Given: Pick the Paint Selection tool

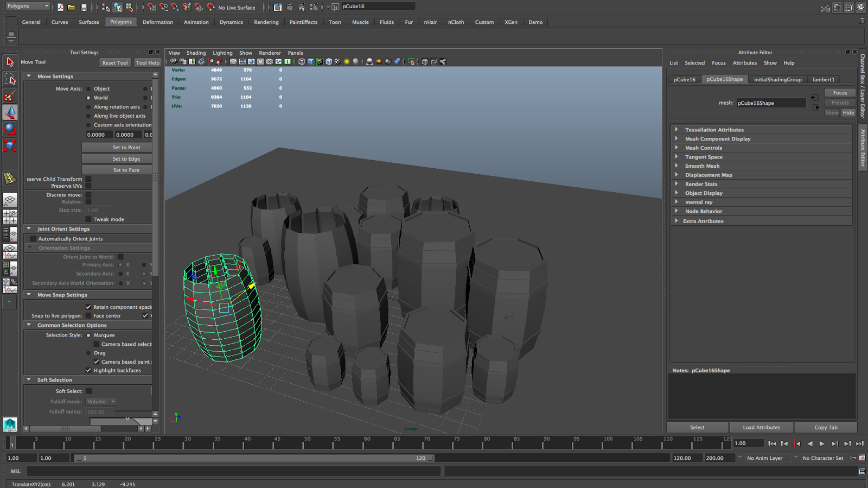Looking at the screenshot, I should (x=10, y=96).
